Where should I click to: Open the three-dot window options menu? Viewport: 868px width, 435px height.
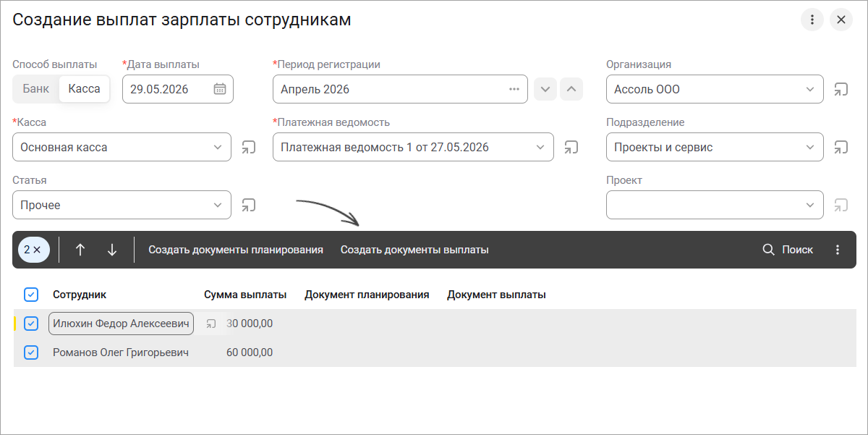click(812, 20)
